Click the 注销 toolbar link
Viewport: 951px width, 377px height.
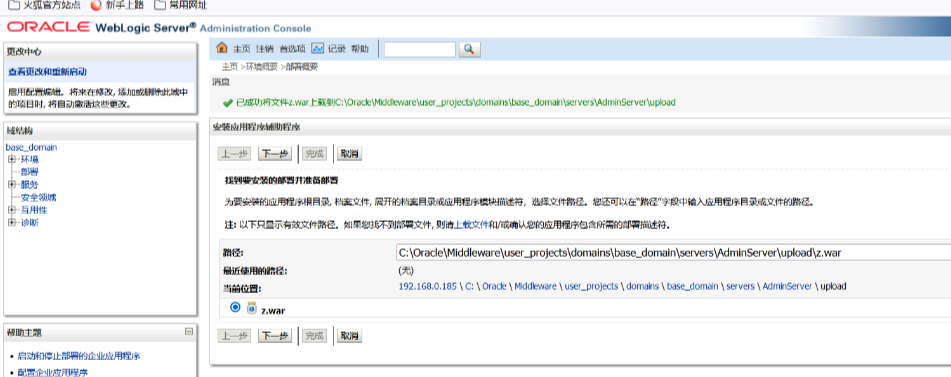click(x=264, y=49)
